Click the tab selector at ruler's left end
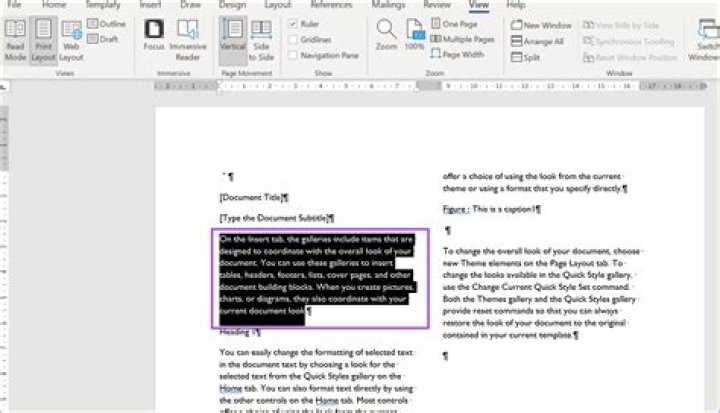Image resolution: width=720 pixels, height=413 pixels. 3,86
